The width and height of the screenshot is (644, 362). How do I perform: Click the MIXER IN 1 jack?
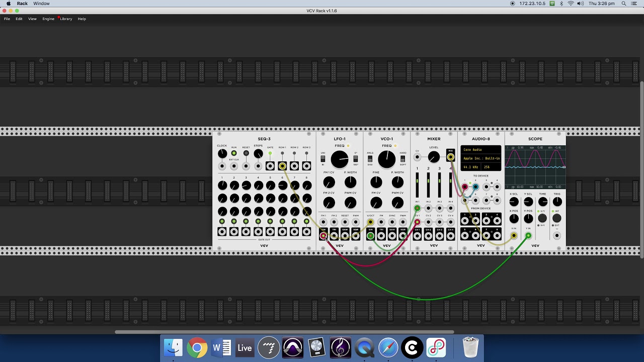[417, 208]
